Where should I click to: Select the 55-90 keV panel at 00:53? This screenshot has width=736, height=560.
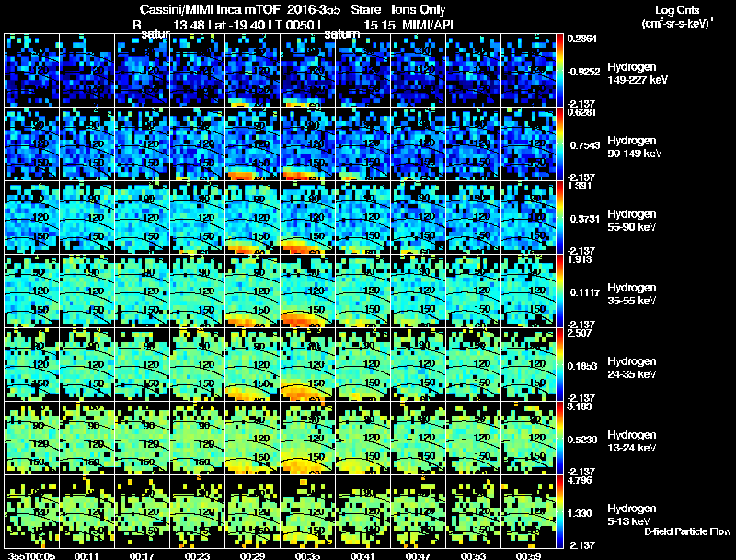(x=474, y=218)
